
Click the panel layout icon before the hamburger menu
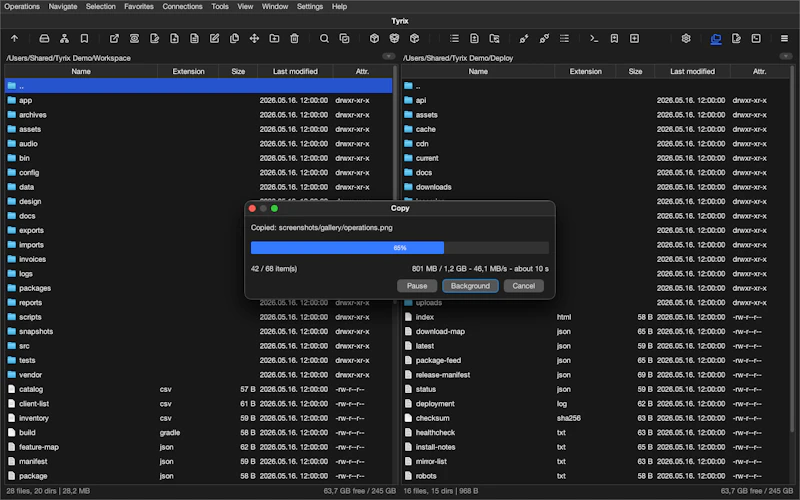pos(756,38)
